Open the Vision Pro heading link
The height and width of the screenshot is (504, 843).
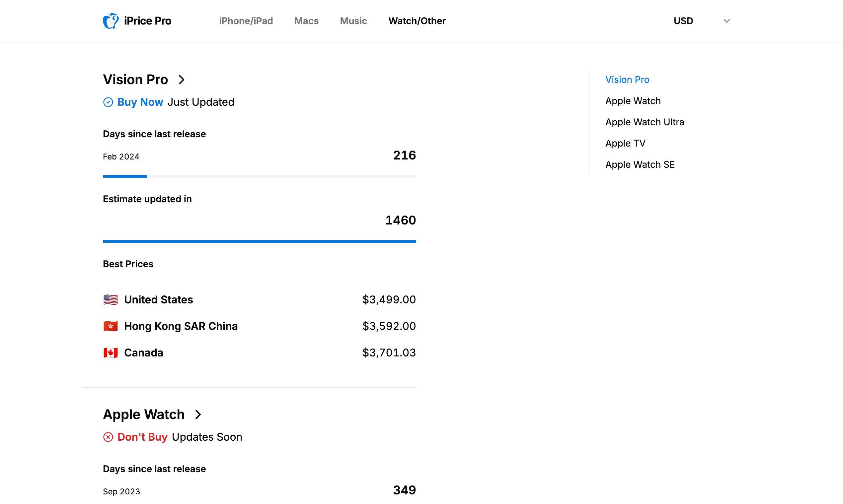[x=135, y=80]
